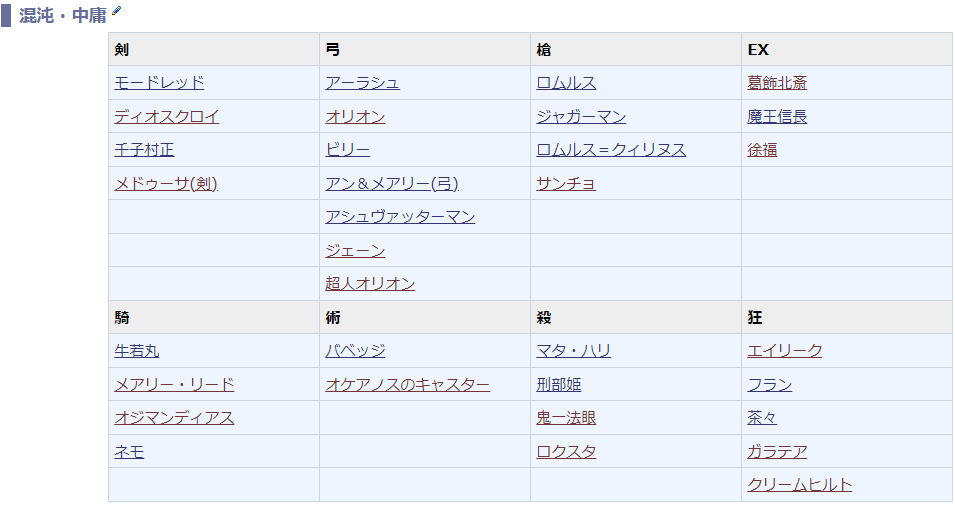Viewport: 955px width, 505px height.
Task: Click the オケアノスのキャスター link
Action: (x=407, y=385)
